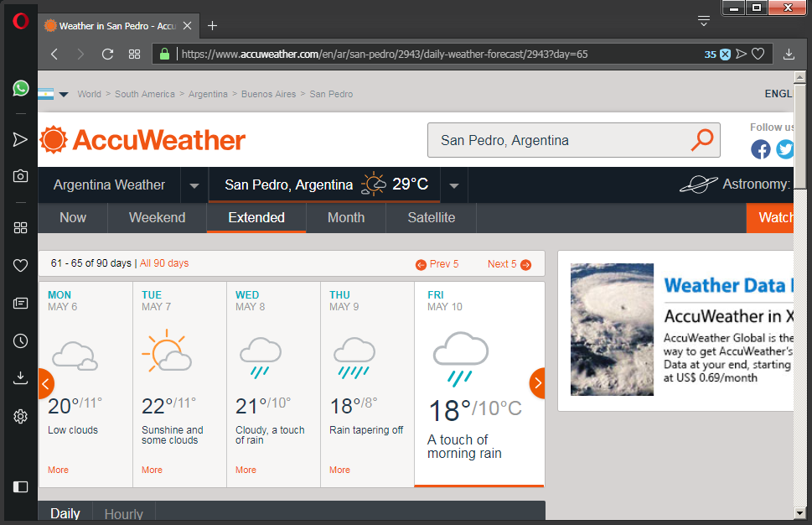
Task: Open the ENGL language selector
Action: tap(778, 94)
